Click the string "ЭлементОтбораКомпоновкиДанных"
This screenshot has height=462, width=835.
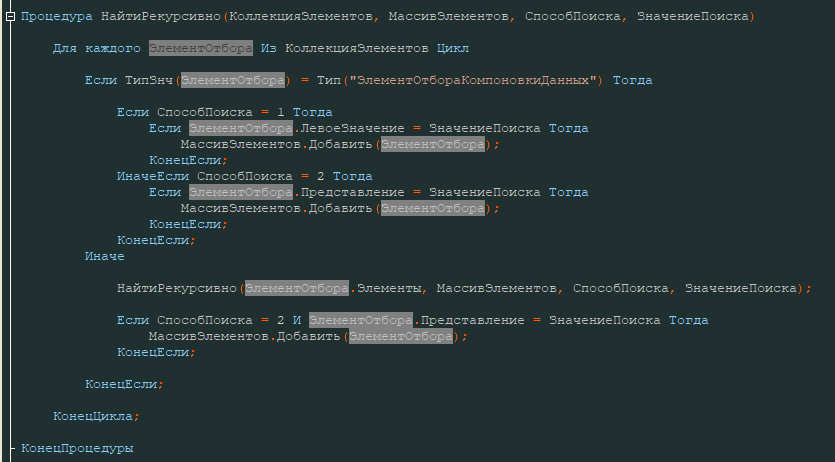point(472,80)
